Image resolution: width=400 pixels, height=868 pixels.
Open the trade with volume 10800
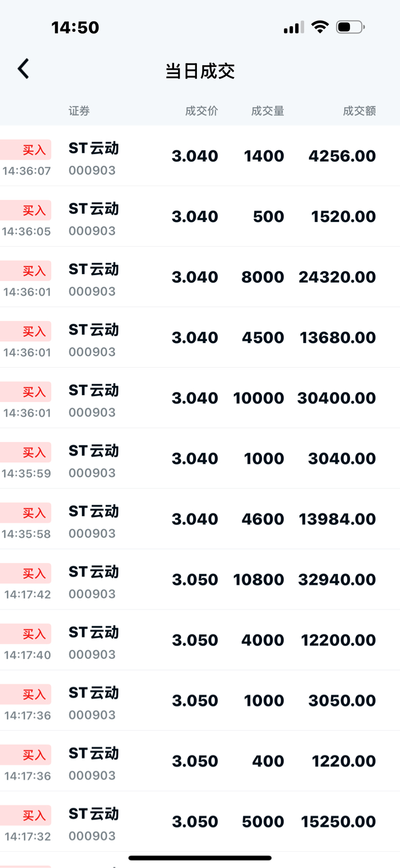coord(200,579)
